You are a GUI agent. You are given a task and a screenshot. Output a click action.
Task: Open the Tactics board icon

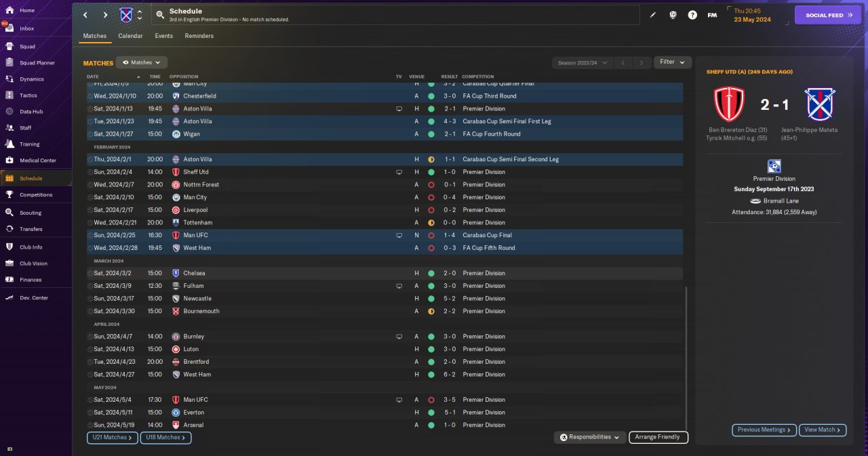click(x=9, y=96)
